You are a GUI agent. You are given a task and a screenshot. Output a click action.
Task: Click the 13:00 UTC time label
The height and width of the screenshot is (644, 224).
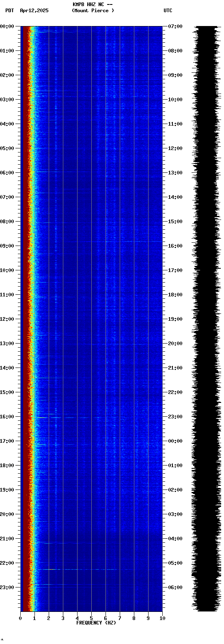pyautogui.click(x=175, y=173)
